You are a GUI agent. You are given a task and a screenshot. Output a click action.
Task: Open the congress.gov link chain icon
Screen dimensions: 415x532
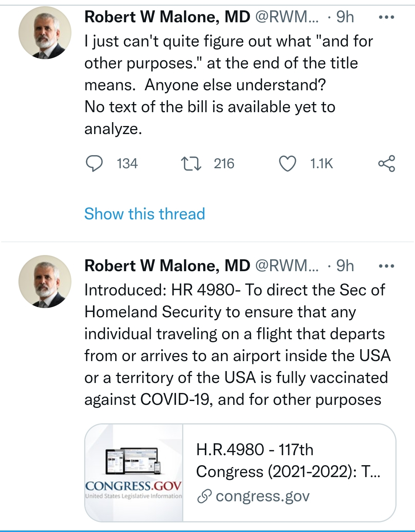click(x=204, y=497)
